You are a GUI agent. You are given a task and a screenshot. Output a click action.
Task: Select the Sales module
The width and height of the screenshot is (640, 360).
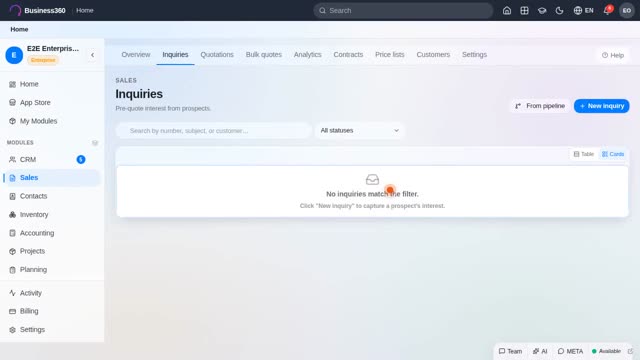(52, 178)
